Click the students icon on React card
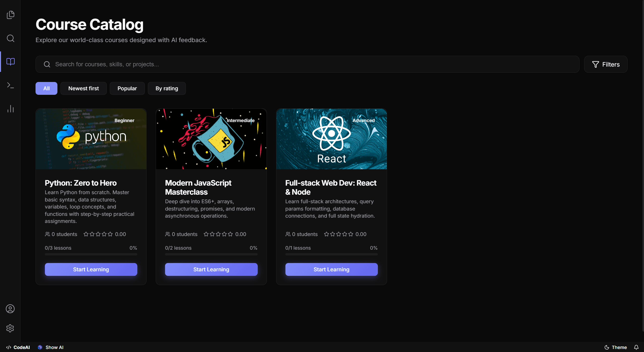This screenshot has height=352, width=644. [x=288, y=234]
